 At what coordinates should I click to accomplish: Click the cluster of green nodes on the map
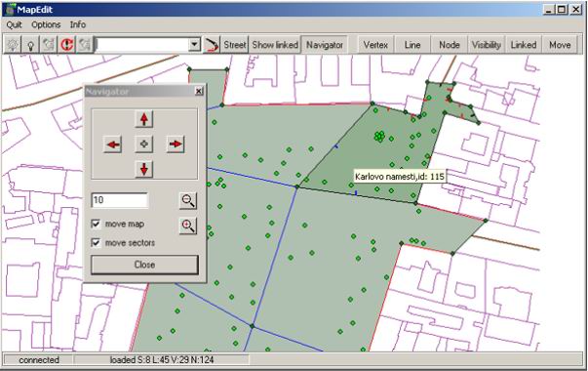380,137
